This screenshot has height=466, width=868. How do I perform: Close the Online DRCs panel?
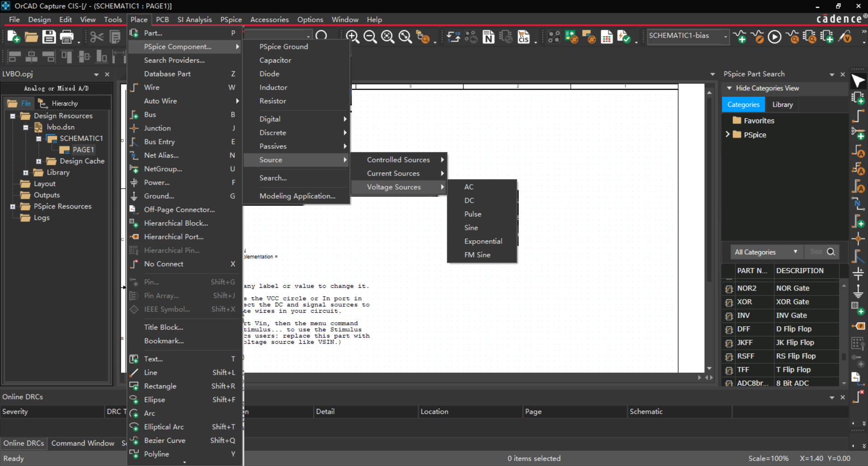pyautogui.click(x=843, y=397)
